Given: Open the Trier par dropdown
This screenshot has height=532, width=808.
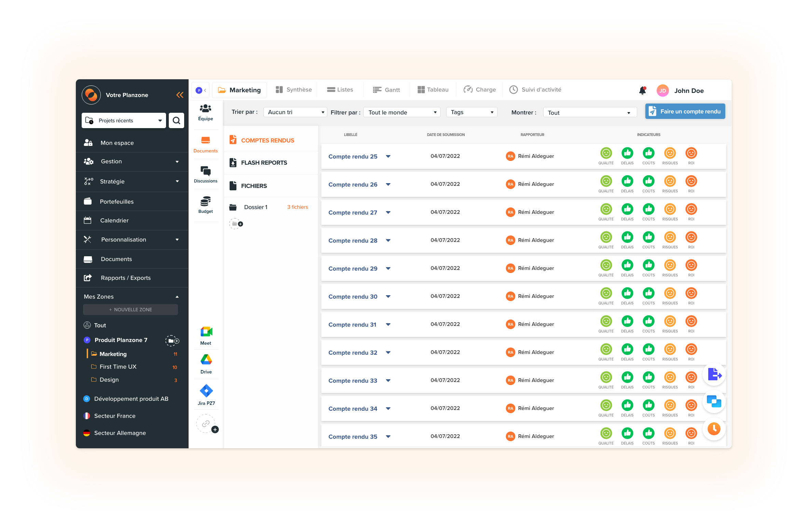Looking at the screenshot, I should 295,112.
